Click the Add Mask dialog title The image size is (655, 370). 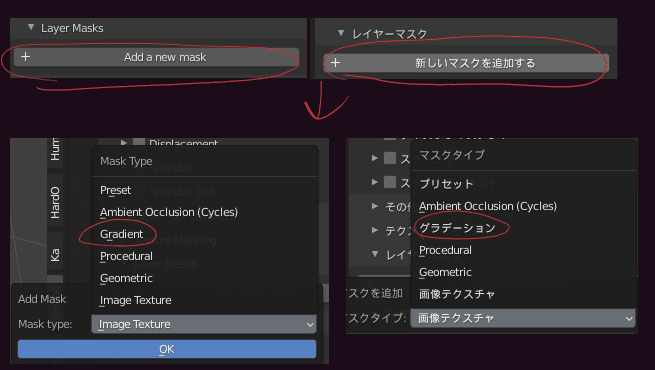42,299
